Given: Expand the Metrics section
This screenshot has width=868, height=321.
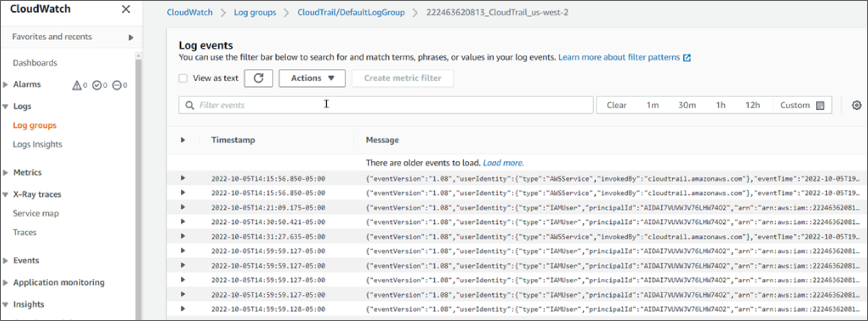Looking at the screenshot, I should coord(6,172).
